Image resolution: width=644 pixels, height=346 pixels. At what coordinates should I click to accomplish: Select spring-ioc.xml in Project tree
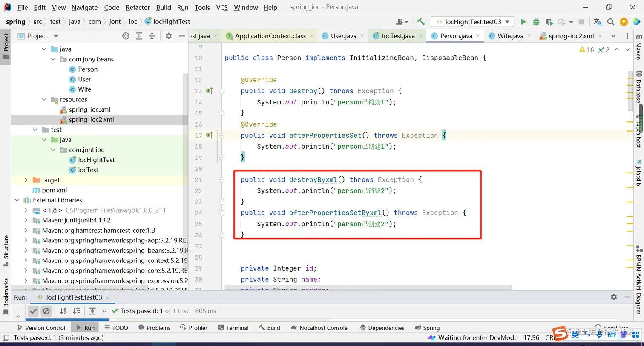pyautogui.click(x=89, y=110)
